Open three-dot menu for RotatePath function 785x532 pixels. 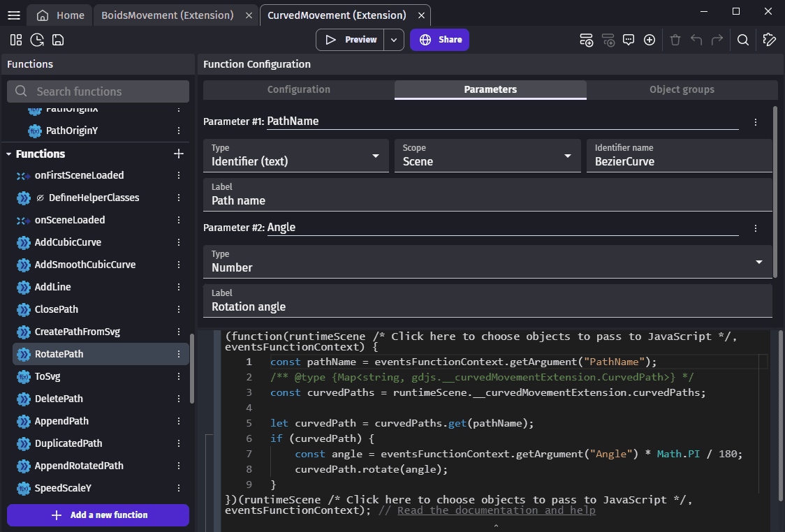179,354
